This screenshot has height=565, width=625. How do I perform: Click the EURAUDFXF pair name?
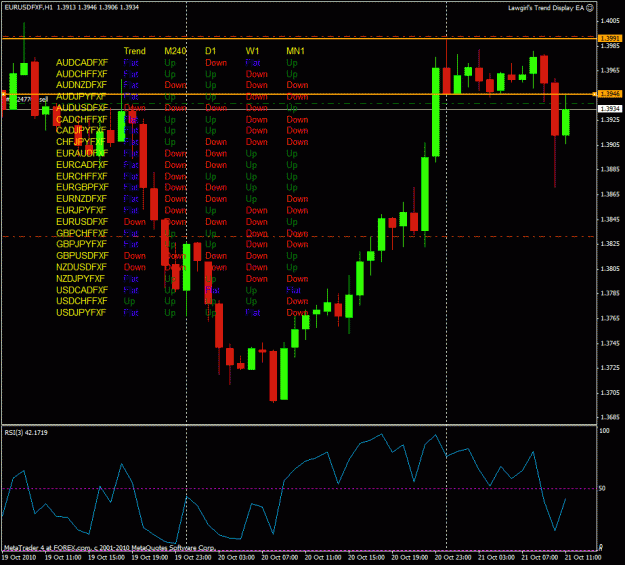point(82,153)
